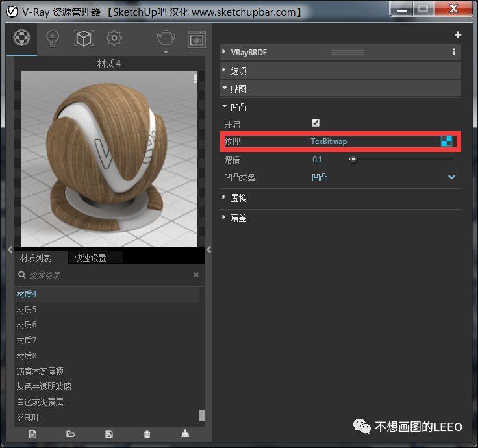Clear the search with the X icon
The width and height of the screenshot is (478, 448).
196,275
